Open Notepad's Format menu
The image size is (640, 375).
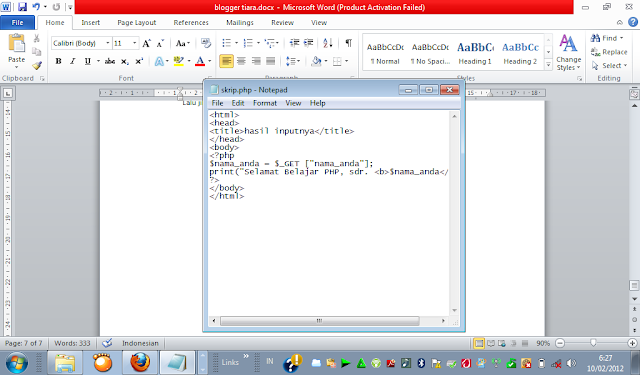pos(265,103)
